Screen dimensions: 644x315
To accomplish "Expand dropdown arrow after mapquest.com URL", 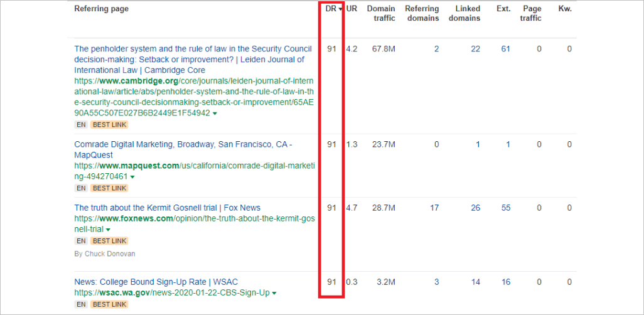I will (132, 178).
